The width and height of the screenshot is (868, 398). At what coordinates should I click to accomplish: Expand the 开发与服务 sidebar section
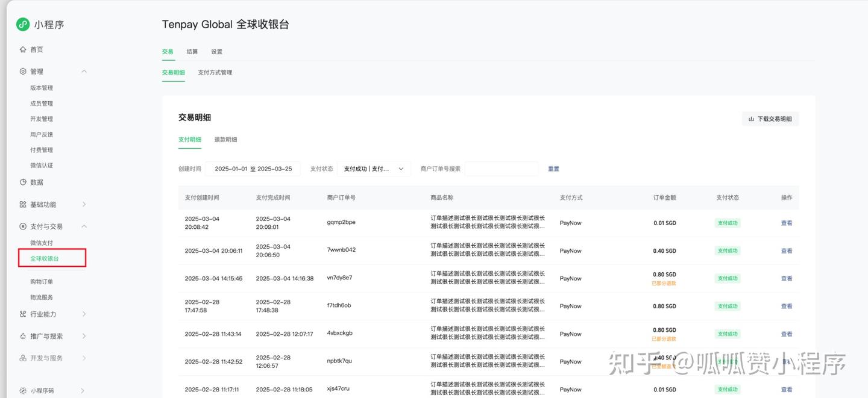click(x=84, y=357)
